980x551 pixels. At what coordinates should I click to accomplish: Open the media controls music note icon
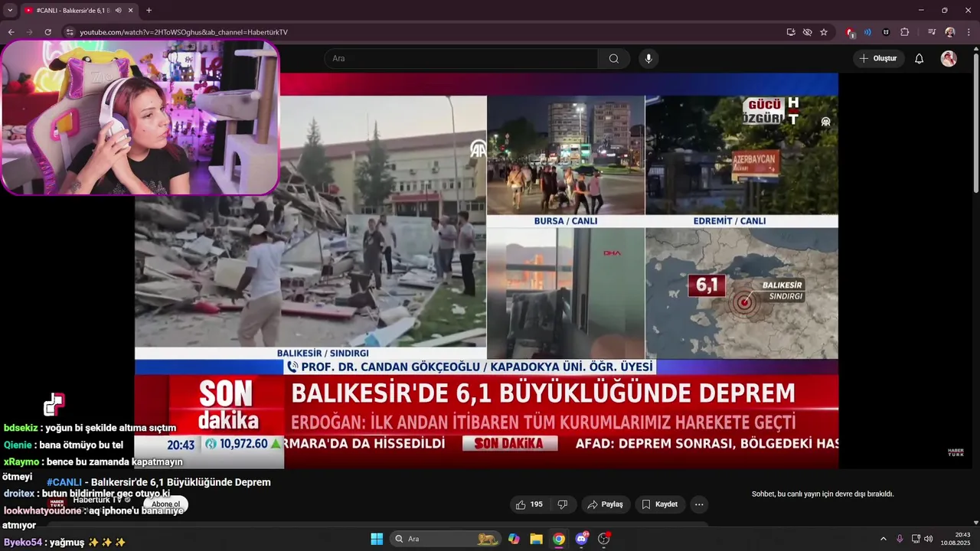pos(932,32)
